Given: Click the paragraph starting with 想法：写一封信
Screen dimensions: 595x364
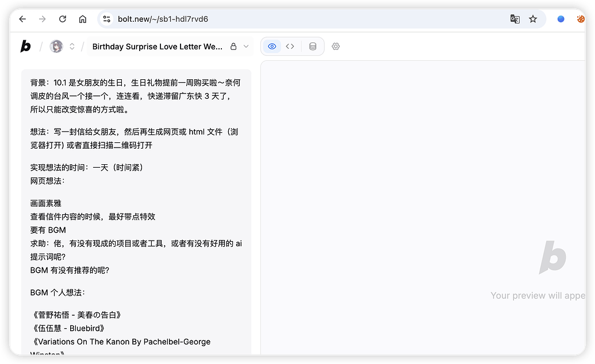Looking at the screenshot, I should click(x=135, y=138).
